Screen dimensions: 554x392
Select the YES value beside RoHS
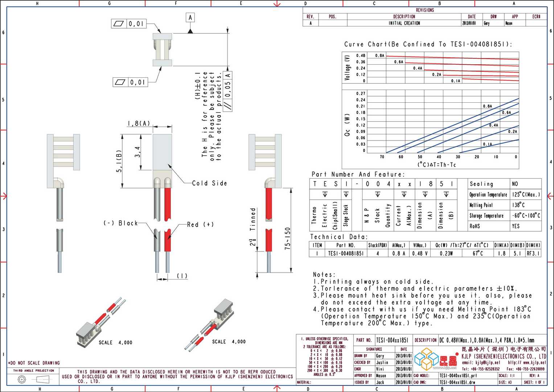(x=526, y=226)
